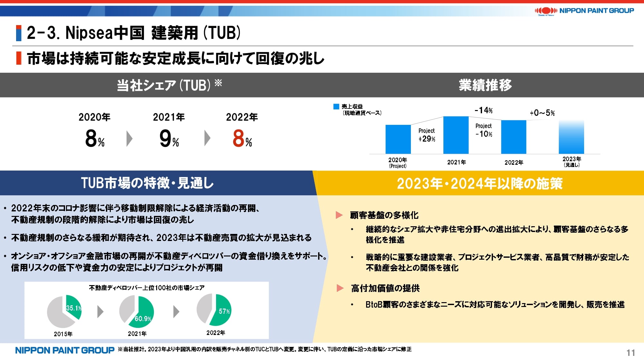
Task: Click the 'TUB市場の特徴・見通し' header
Action: (x=147, y=183)
